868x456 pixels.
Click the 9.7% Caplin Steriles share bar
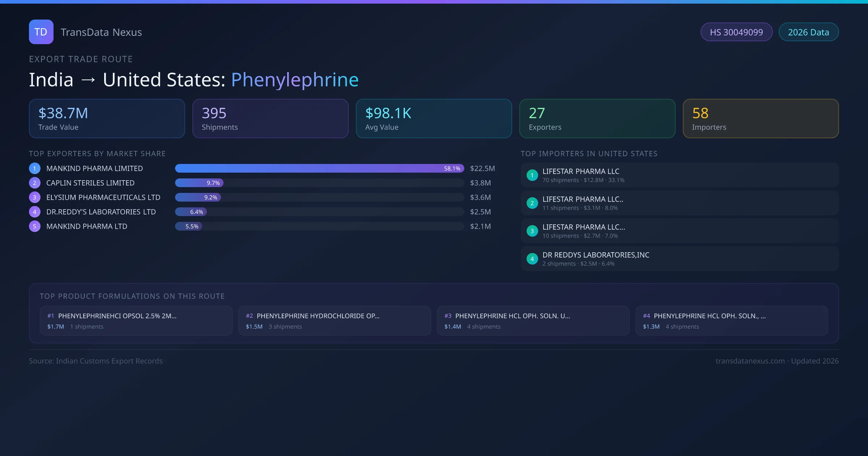pyautogui.click(x=199, y=183)
